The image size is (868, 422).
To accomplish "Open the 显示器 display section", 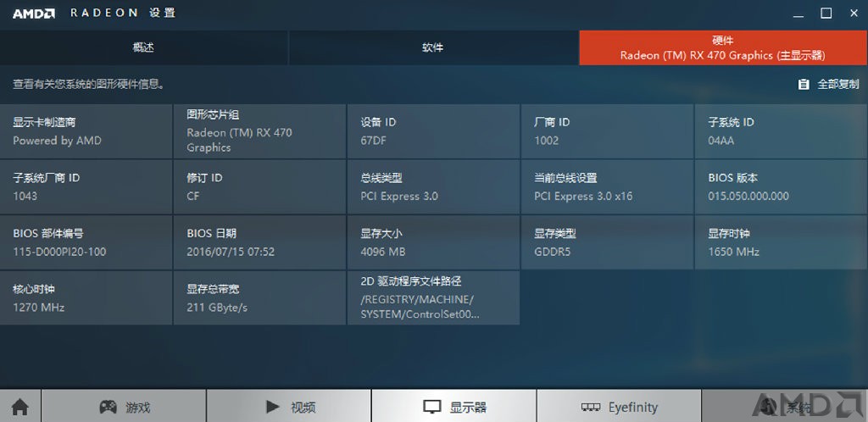I will click(454, 407).
